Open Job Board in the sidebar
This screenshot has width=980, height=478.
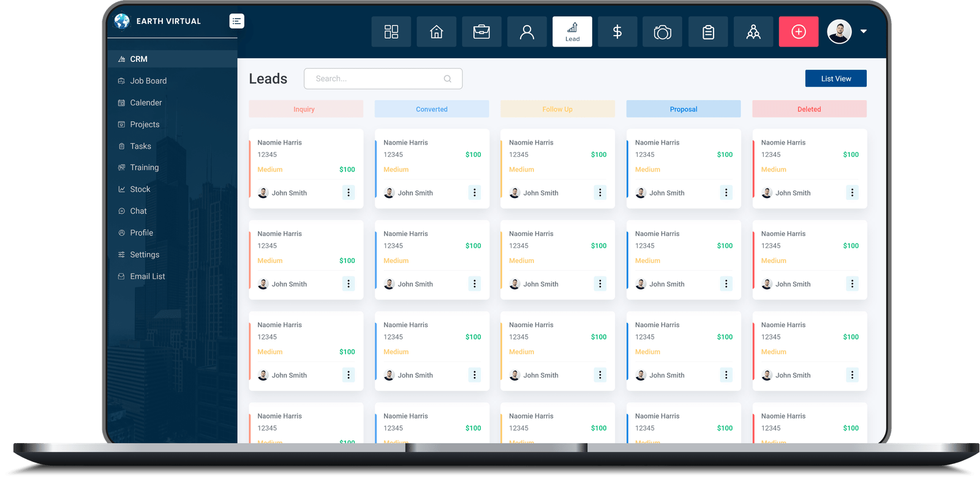[148, 81]
